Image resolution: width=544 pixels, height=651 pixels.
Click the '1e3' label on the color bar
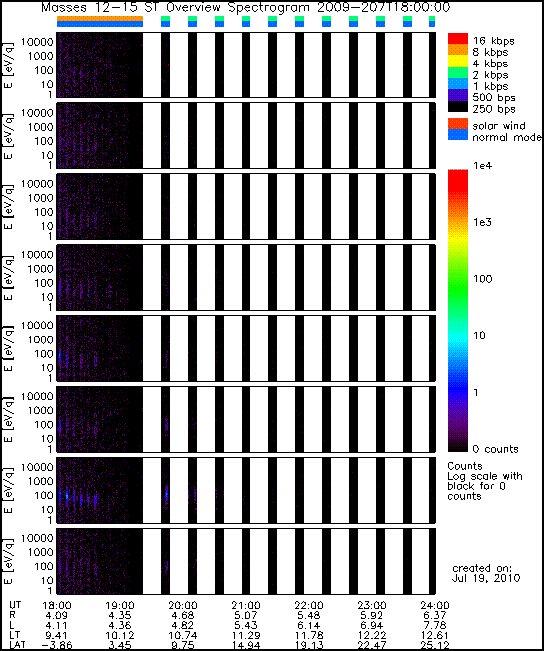pos(482,222)
